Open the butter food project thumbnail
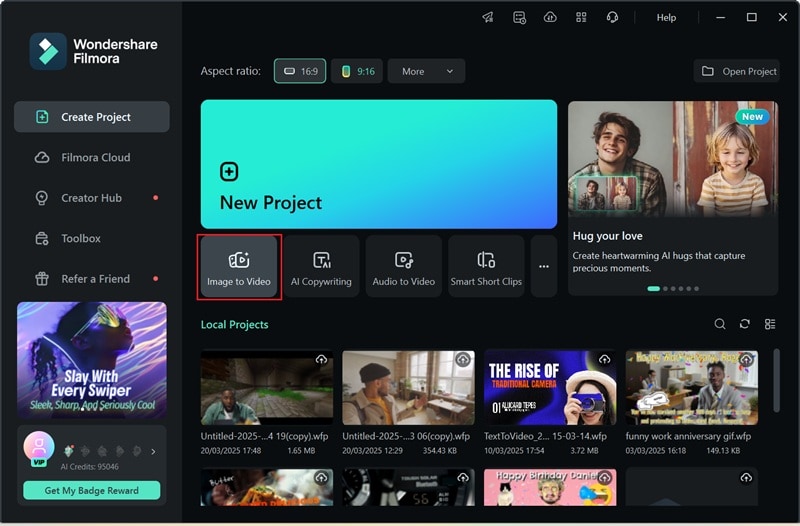This screenshot has height=526, width=800. (x=267, y=487)
